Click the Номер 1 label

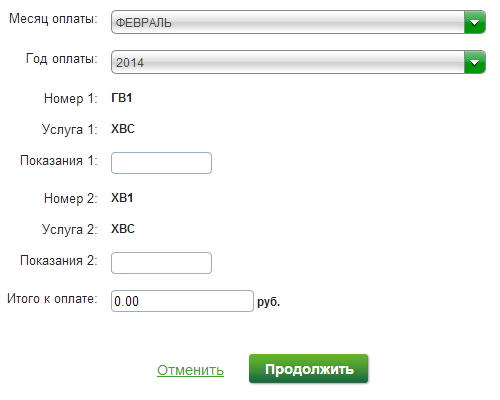71,99
